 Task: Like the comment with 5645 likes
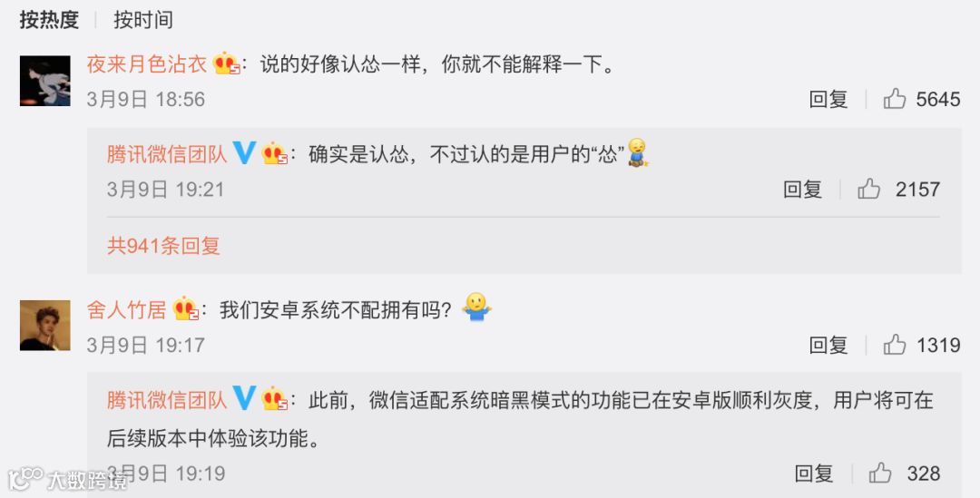click(895, 99)
